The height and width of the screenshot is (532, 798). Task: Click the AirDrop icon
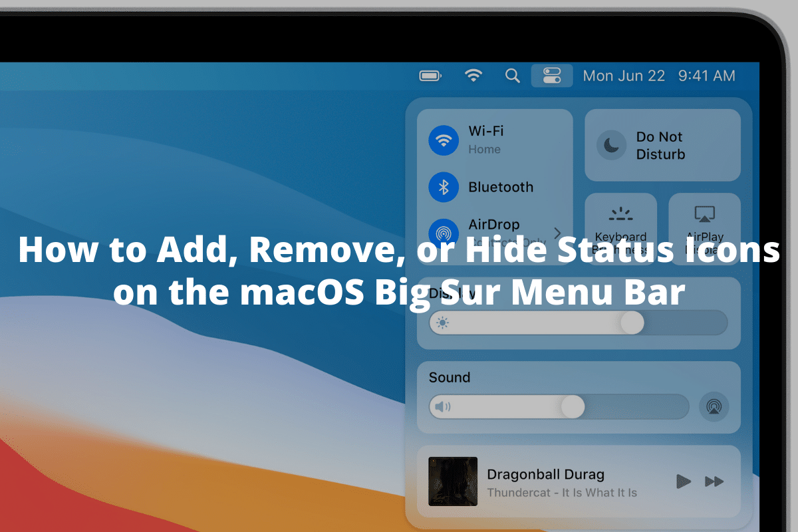(443, 233)
